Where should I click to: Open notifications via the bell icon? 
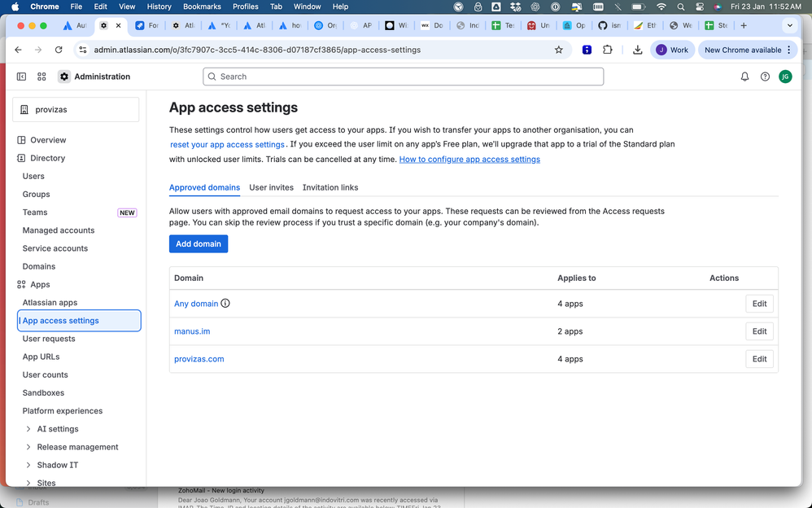[744, 76]
